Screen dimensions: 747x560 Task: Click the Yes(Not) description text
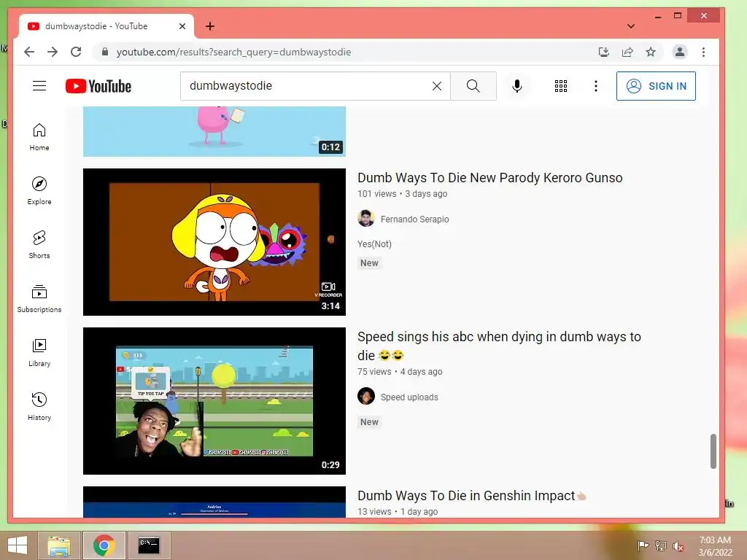coord(374,244)
